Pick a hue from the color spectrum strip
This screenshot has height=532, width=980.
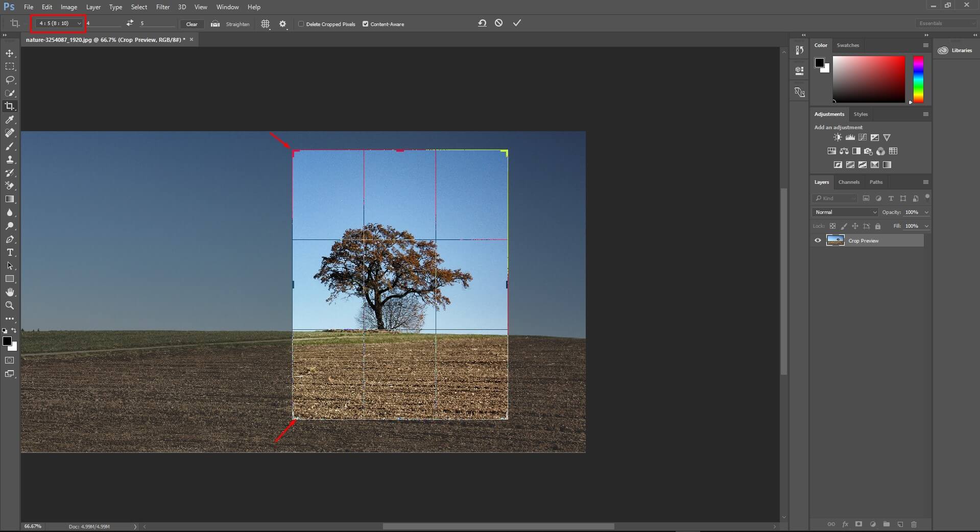(918, 79)
